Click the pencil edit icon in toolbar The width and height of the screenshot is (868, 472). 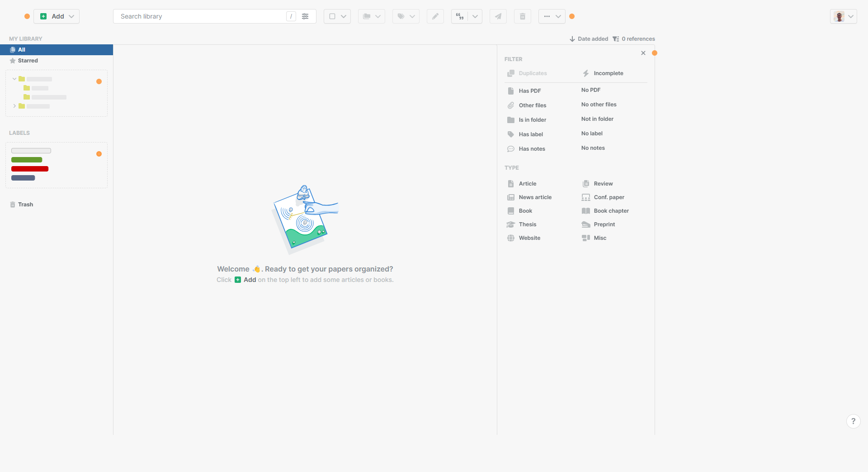435,16
